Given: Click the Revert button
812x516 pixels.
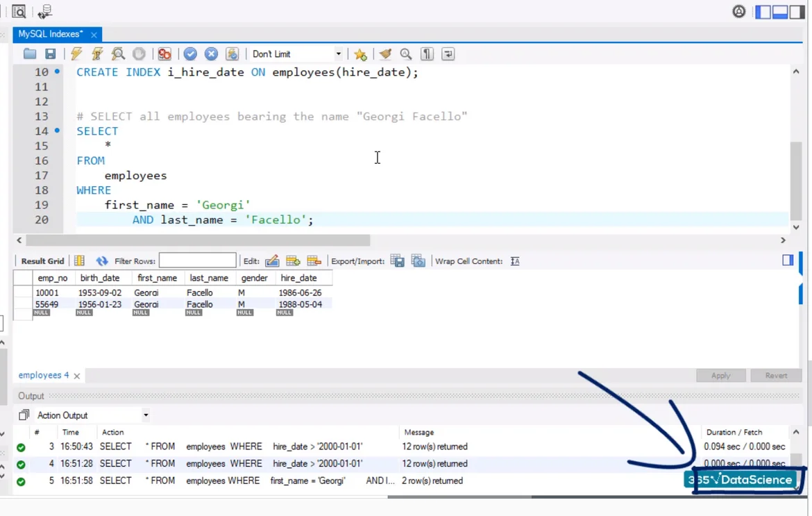Looking at the screenshot, I should click(776, 376).
